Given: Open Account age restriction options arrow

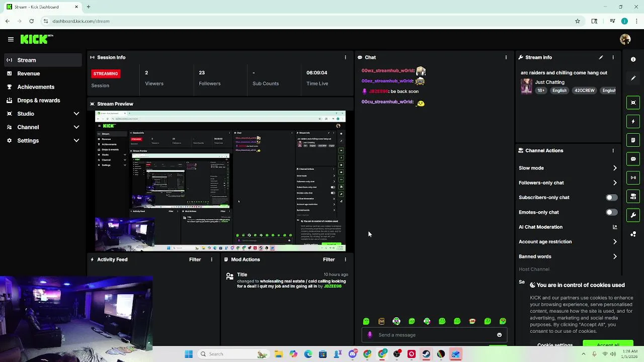Looking at the screenshot, I should (615, 242).
